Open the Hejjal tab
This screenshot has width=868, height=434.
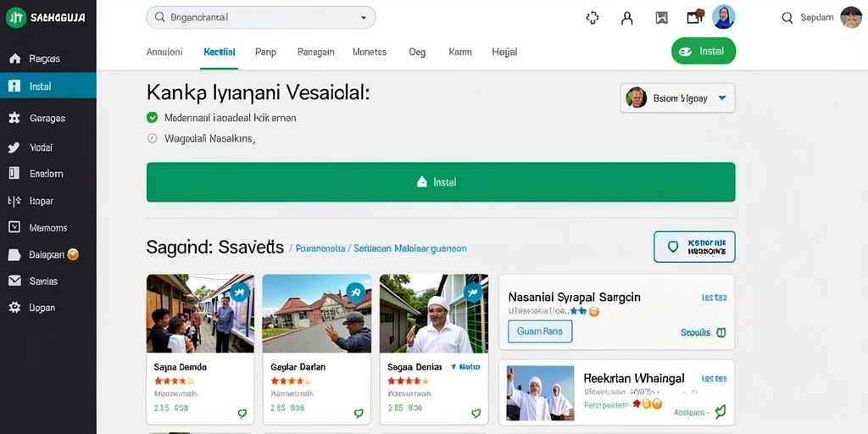[x=504, y=52]
